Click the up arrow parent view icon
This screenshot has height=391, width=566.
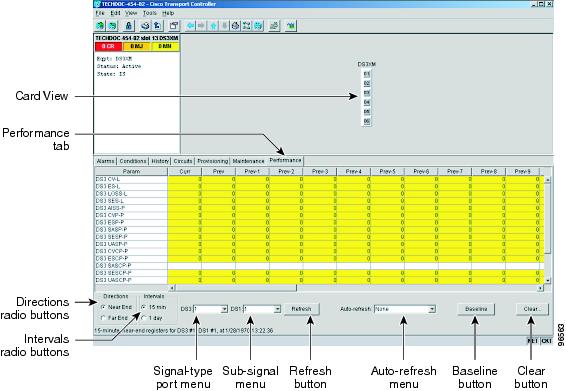point(213,26)
